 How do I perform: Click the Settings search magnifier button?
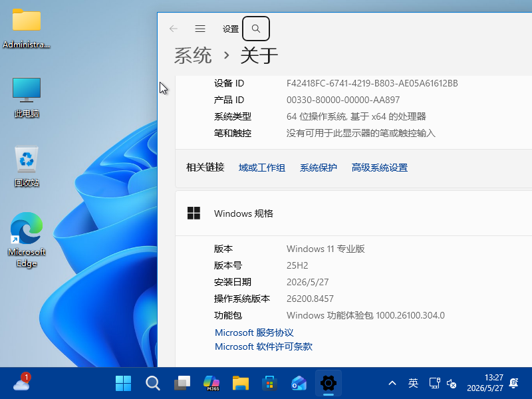point(256,29)
